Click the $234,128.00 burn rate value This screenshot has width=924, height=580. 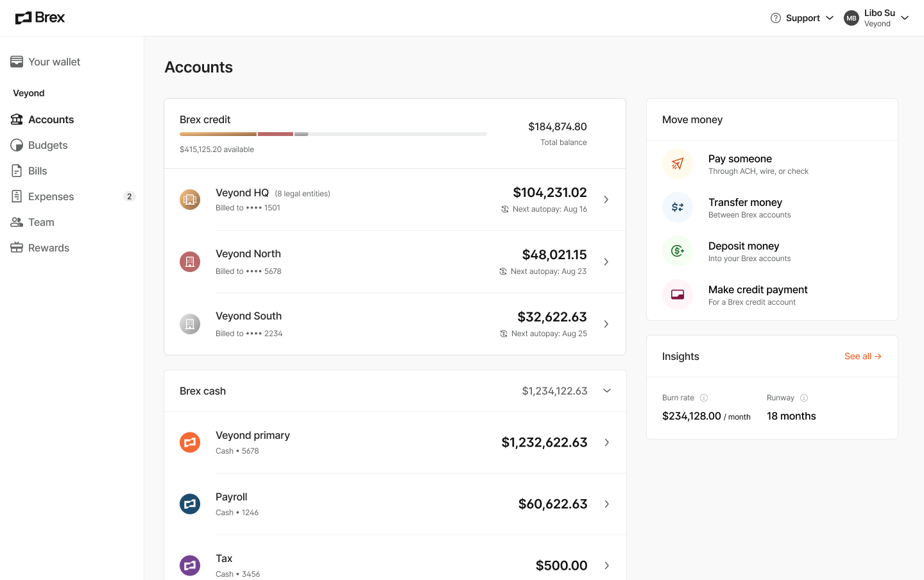click(x=692, y=416)
